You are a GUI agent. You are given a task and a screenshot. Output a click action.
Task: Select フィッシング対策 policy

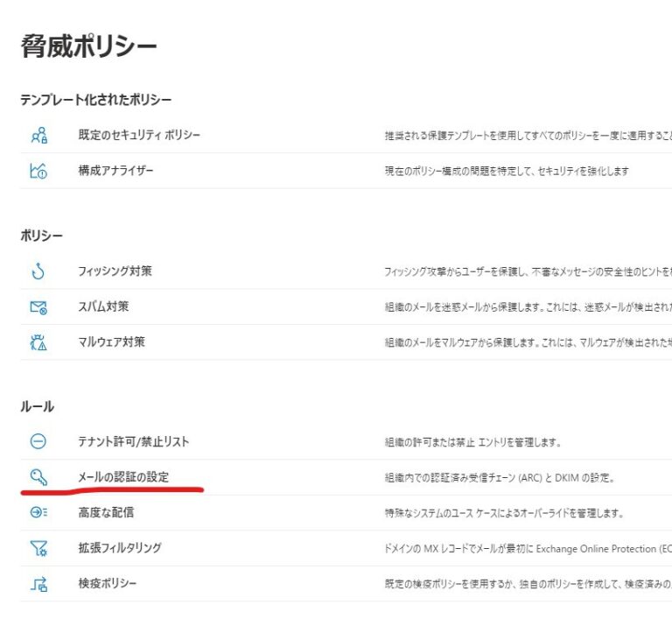point(115,271)
